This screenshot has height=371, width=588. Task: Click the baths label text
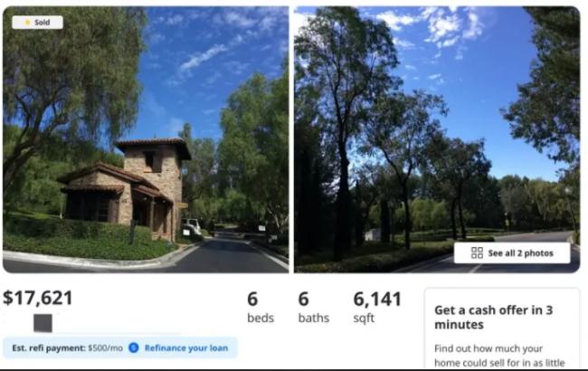pos(314,319)
